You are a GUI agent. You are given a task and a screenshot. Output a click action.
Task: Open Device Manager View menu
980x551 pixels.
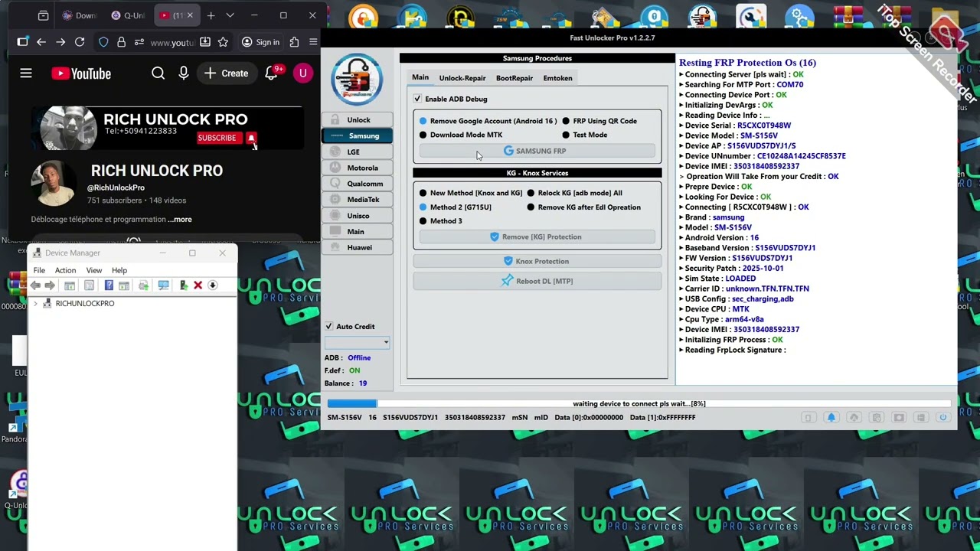[94, 270]
